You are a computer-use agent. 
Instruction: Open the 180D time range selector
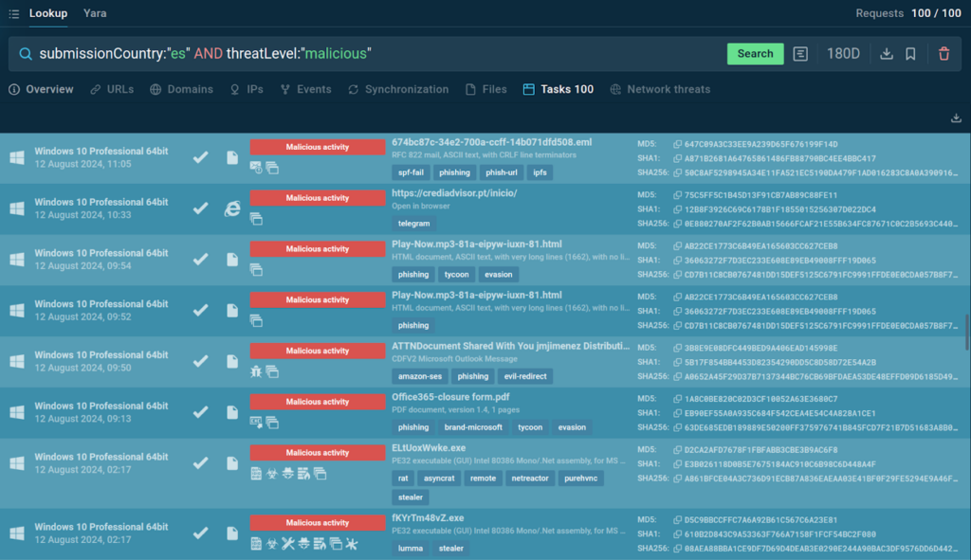click(x=843, y=54)
